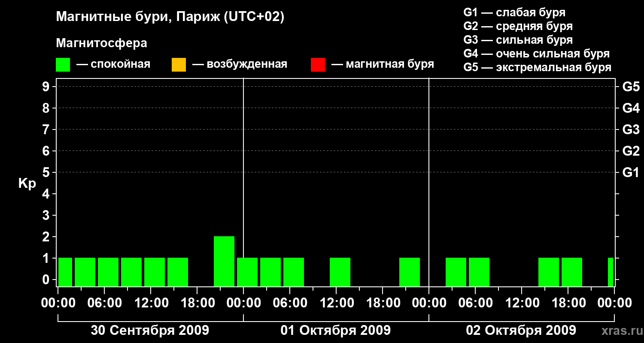
Task: Click the 06:00 tick label under 02 Октября
Action: pyautogui.click(x=475, y=303)
